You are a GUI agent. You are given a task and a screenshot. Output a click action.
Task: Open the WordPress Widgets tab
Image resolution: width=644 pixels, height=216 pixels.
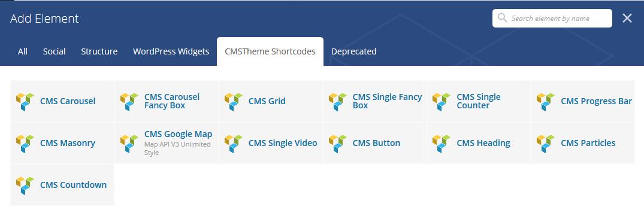tap(171, 51)
